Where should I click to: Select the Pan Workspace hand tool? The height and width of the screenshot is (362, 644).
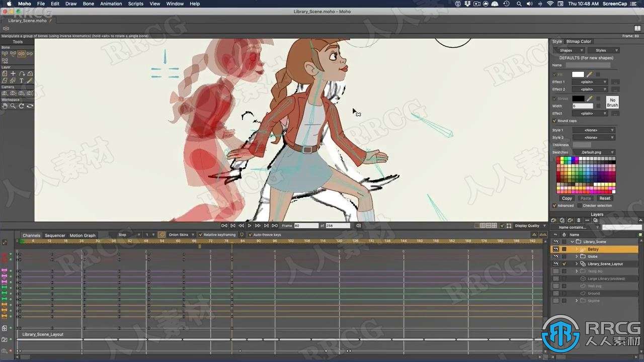(x=5, y=106)
